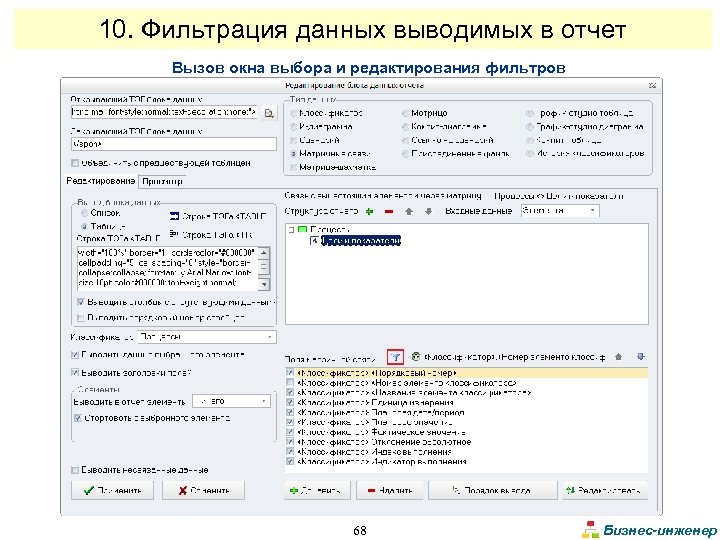Open the opening tag editor icon button

point(269,113)
